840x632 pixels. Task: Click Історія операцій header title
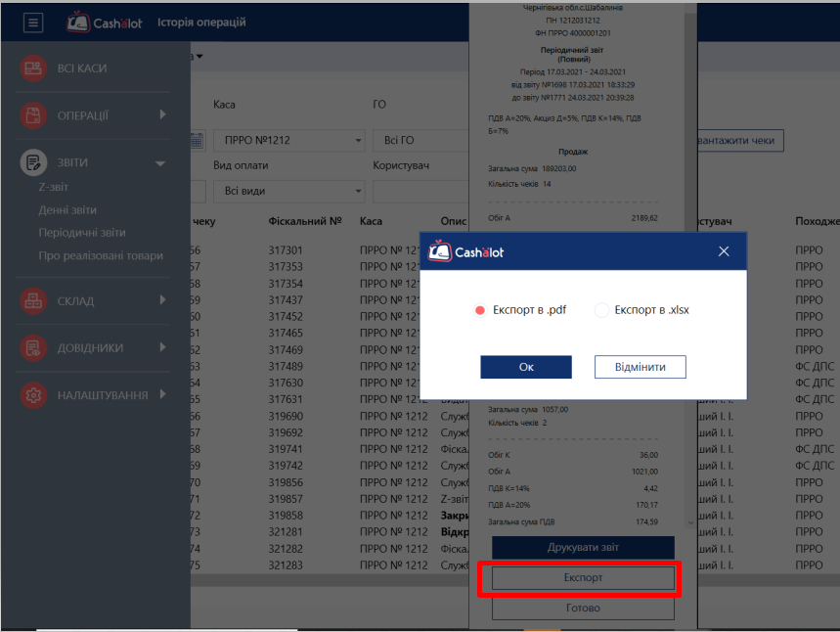[201, 23]
